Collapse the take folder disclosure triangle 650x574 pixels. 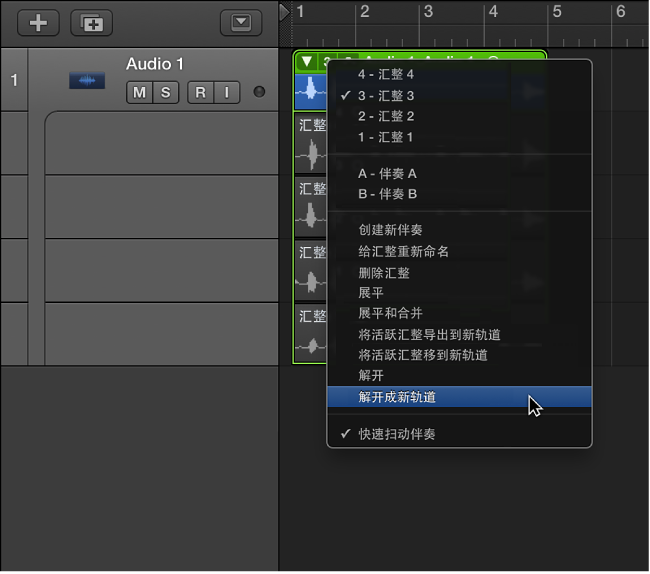307,62
